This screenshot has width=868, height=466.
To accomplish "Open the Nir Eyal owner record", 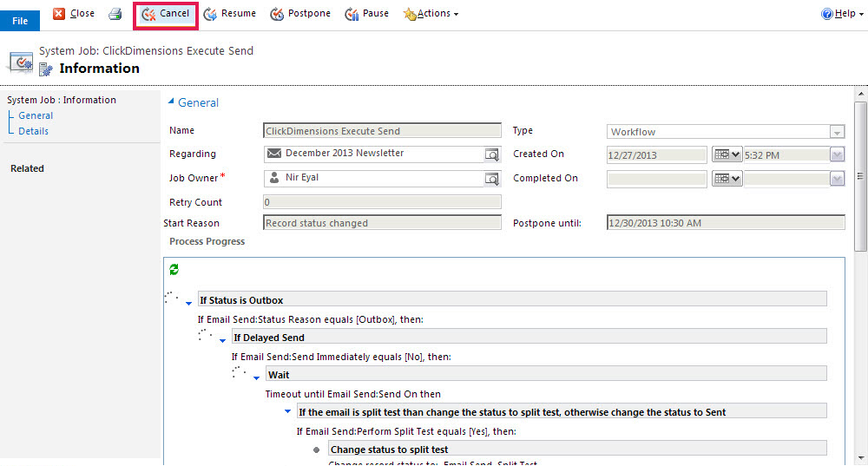I will click(302, 177).
